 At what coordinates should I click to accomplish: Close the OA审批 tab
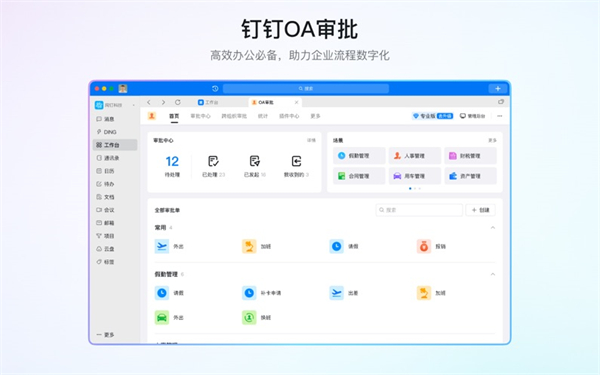[296, 102]
